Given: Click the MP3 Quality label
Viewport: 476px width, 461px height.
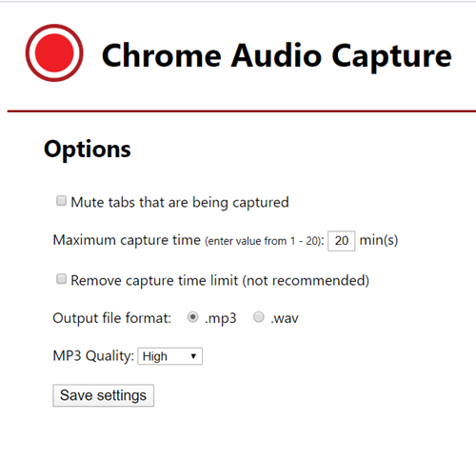Looking at the screenshot, I should point(93,356).
